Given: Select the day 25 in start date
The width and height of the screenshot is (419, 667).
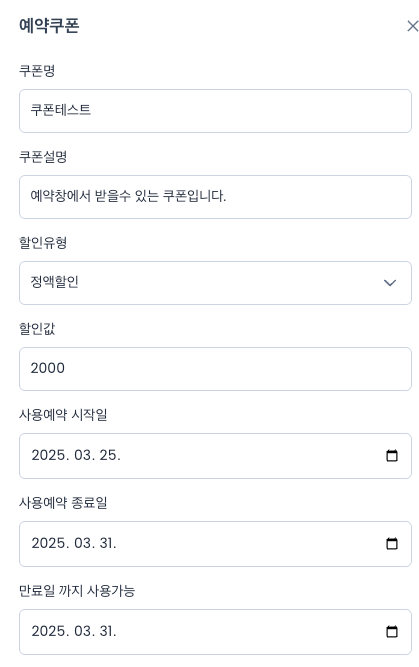Looking at the screenshot, I should coord(109,455).
